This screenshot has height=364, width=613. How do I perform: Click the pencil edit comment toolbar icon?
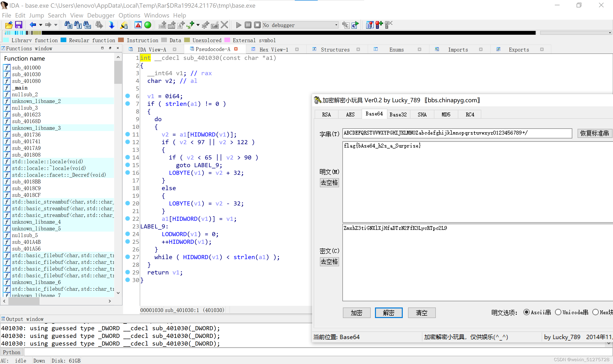[215, 25]
